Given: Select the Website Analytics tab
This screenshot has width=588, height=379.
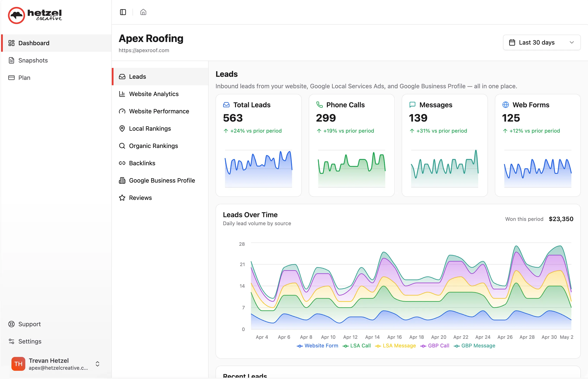Looking at the screenshot, I should 160,94.
